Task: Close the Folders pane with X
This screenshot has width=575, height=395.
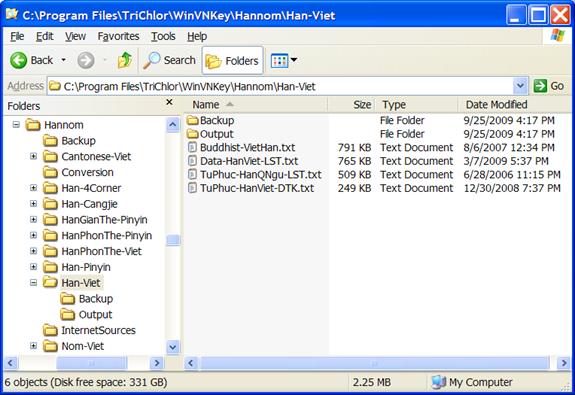Action: click(169, 102)
